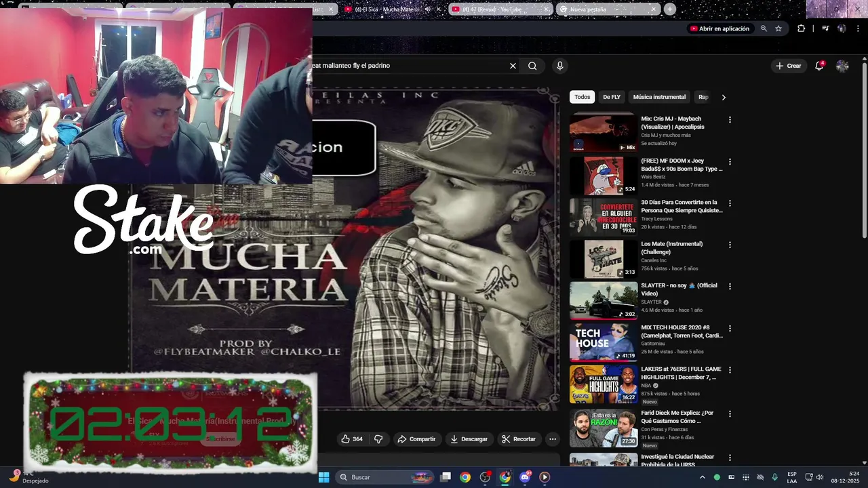Select the Música instrumental filter chip

[659, 97]
